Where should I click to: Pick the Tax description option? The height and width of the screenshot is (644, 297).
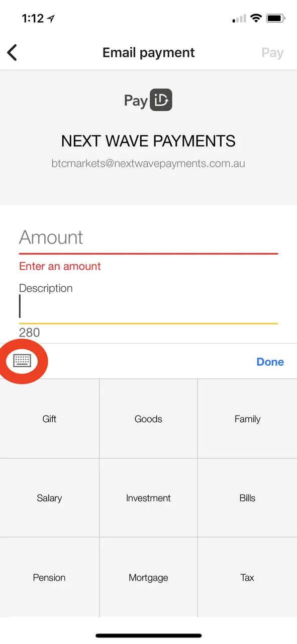click(247, 577)
